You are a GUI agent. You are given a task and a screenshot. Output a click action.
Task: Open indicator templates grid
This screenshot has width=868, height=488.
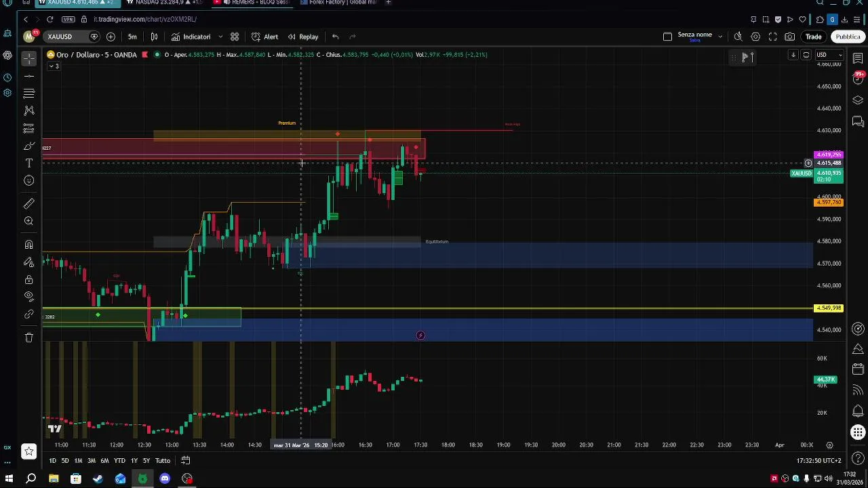click(235, 37)
